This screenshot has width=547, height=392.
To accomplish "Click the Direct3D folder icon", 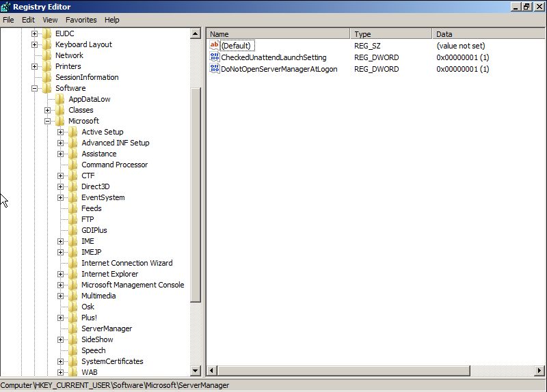I will [73, 186].
